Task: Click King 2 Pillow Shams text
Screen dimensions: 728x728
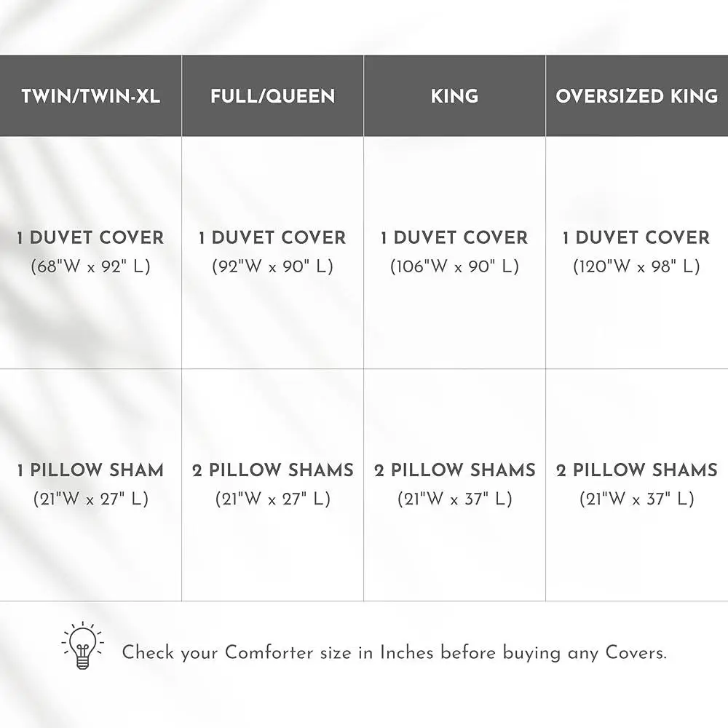Action: click(x=454, y=470)
